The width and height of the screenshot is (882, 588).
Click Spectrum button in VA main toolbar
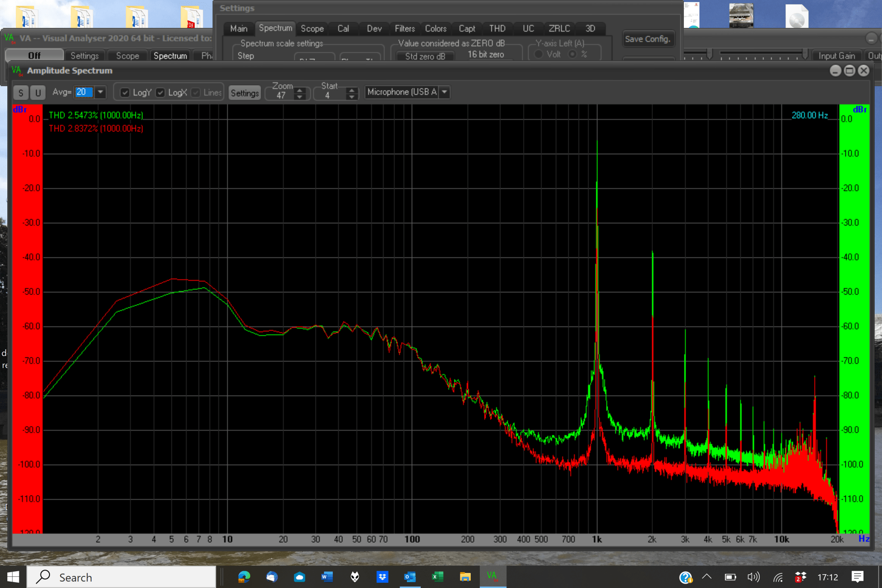[170, 56]
